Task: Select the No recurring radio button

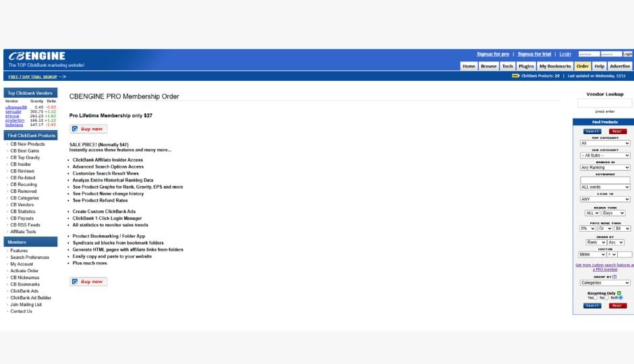Action: pos(606,298)
